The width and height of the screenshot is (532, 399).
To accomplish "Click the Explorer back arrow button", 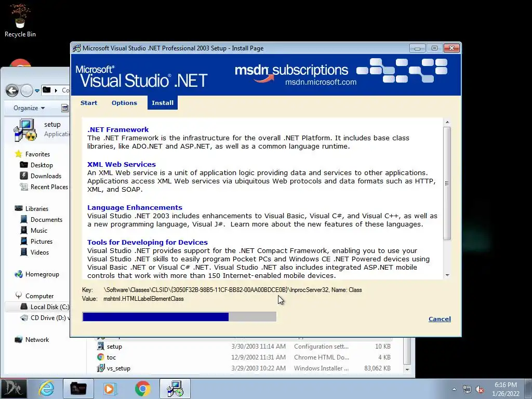I will (x=12, y=90).
